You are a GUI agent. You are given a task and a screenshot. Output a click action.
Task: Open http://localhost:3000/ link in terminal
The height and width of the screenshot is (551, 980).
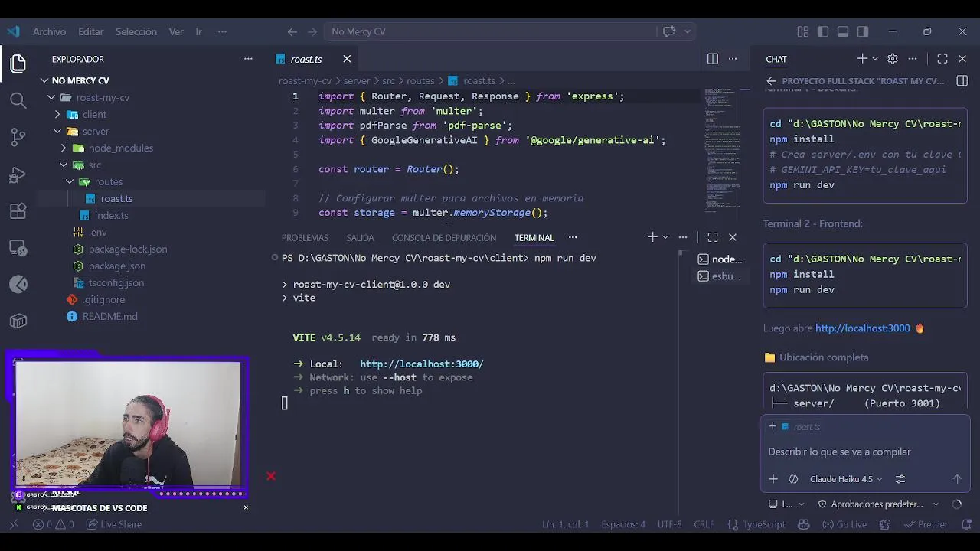(422, 364)
